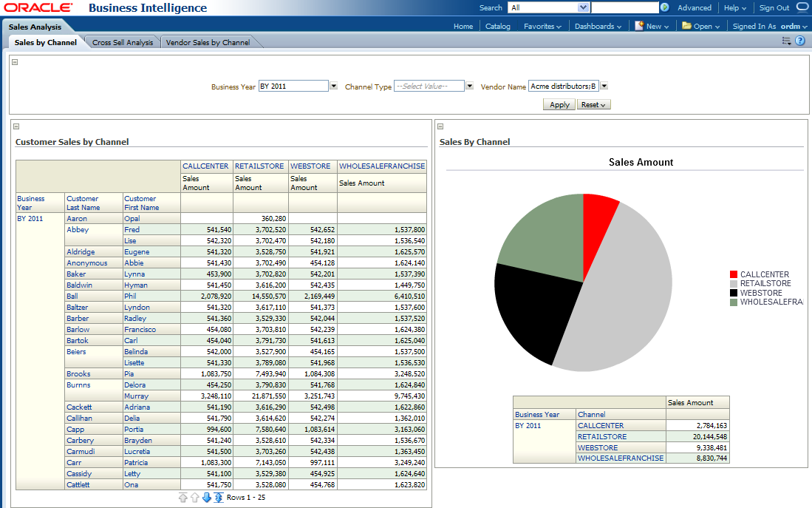The width and height of the screenshot is (812, 508).
Task: Click the red CALLCENTER legend swatch
Action: tap(733, 274)
